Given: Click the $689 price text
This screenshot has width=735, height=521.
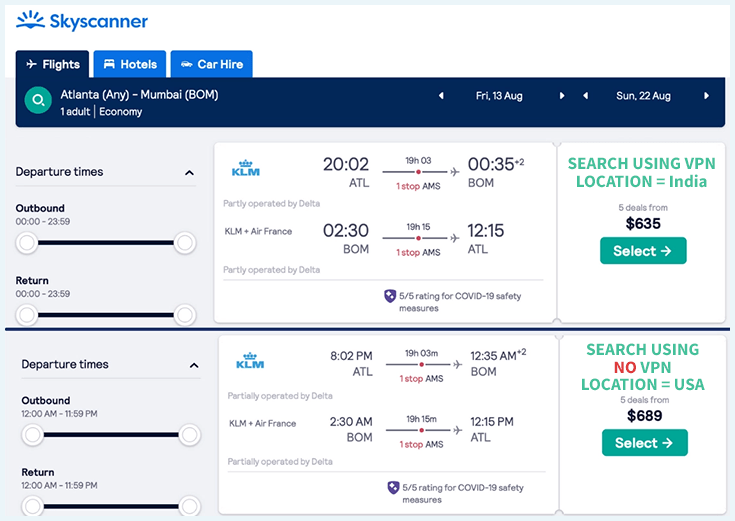Looking at the screenshot, I should (645, 415).
